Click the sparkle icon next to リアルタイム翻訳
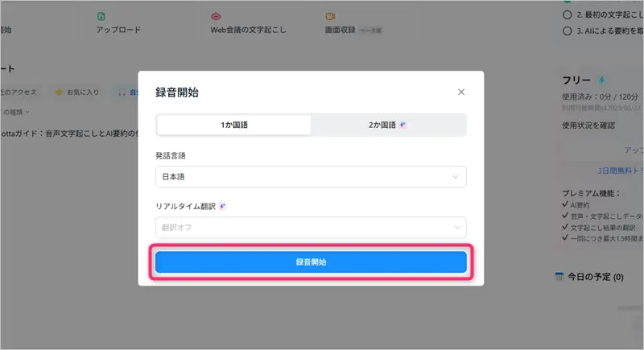 pyautogui.click(x=222, y=207)
